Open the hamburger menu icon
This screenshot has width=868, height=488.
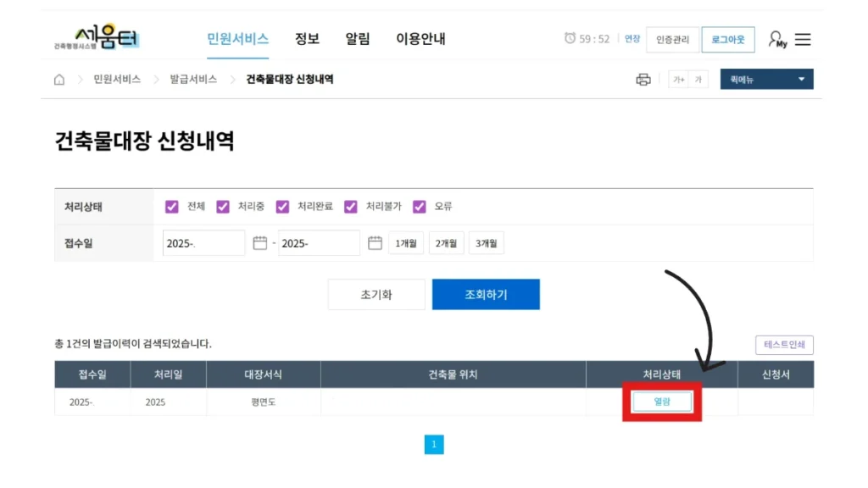(802, 39)
